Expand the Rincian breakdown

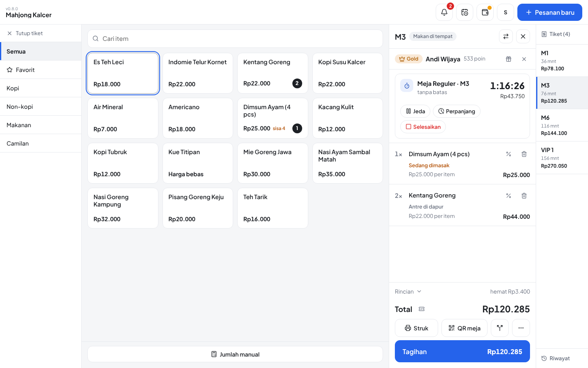click(408, 292)
